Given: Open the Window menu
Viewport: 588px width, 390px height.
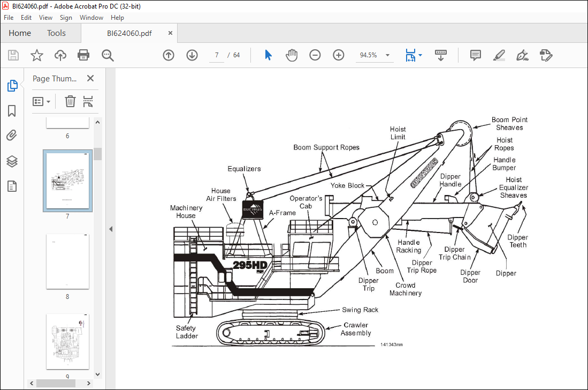Looking at the screenshot, I should click(91, 18).
